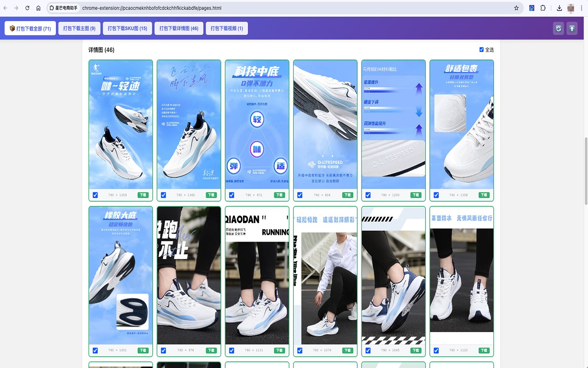This screenshot has height=368, width=588.
Task: Download the 790 × 1358 image
Action: click(x=484, y=195)
